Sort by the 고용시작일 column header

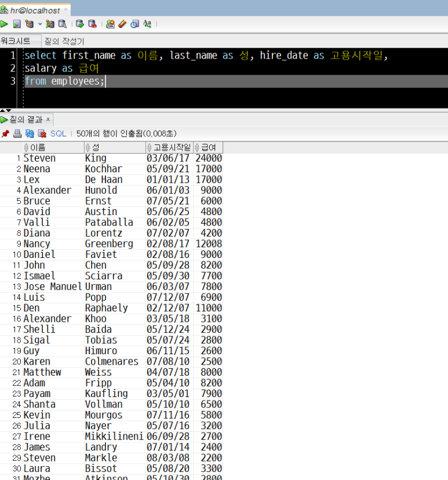[169, 148]
